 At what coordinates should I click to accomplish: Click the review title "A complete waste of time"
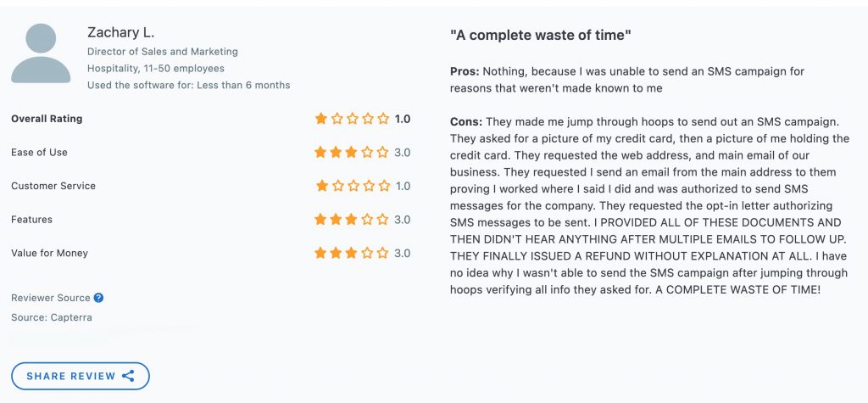[x=540, y=36]
